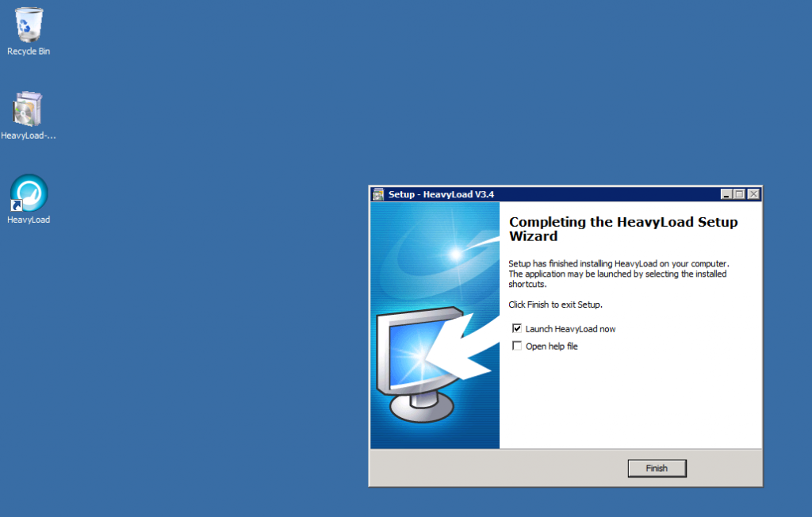Click the setup icon in the wizard title bar
Screen dimensions: 812x517
tap(378, 194)
